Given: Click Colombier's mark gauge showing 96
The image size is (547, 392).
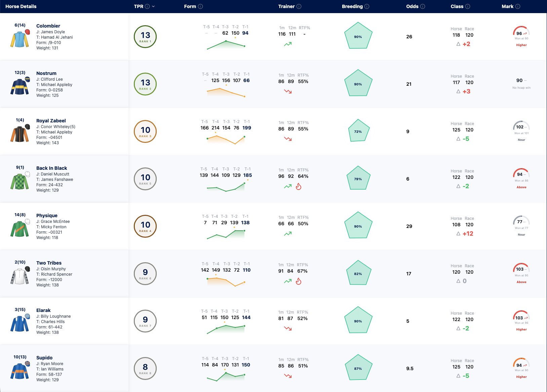Looking at the screenshot, I should coord(521,31).
